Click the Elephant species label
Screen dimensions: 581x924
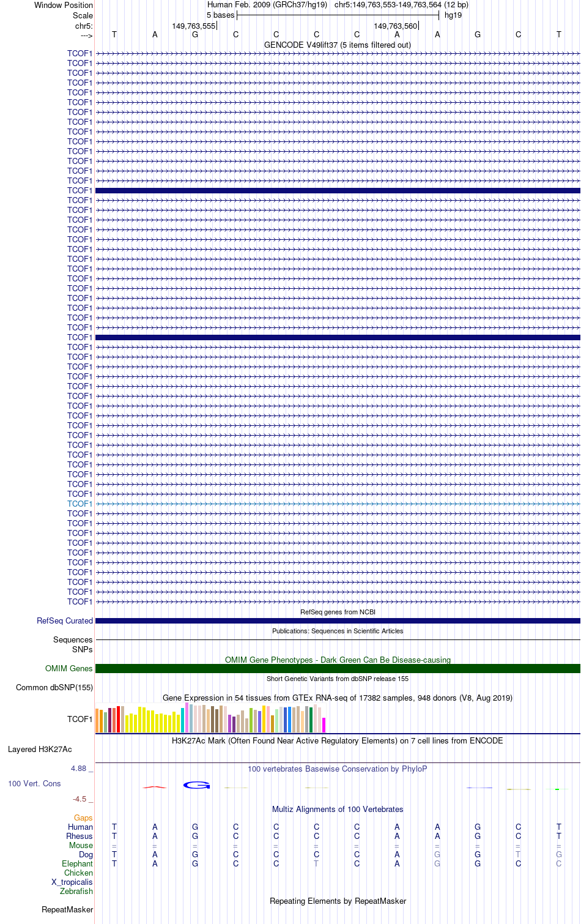point(78,863)
